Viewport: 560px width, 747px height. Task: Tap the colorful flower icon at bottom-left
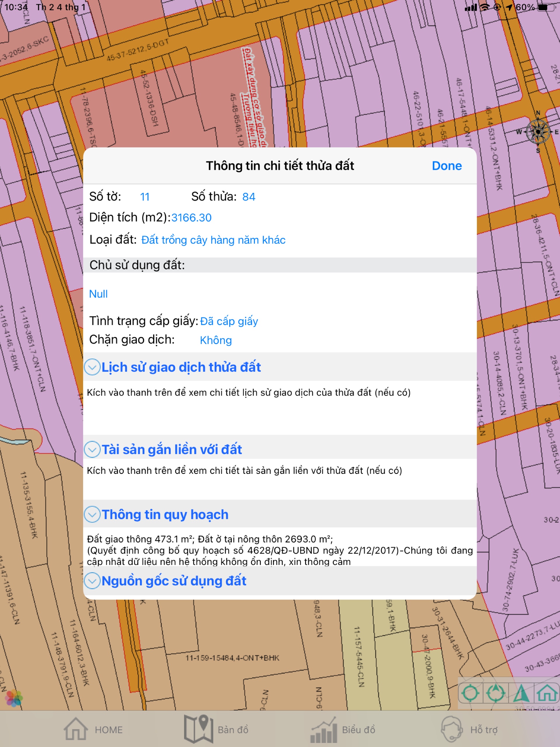[x=14, y=698]
